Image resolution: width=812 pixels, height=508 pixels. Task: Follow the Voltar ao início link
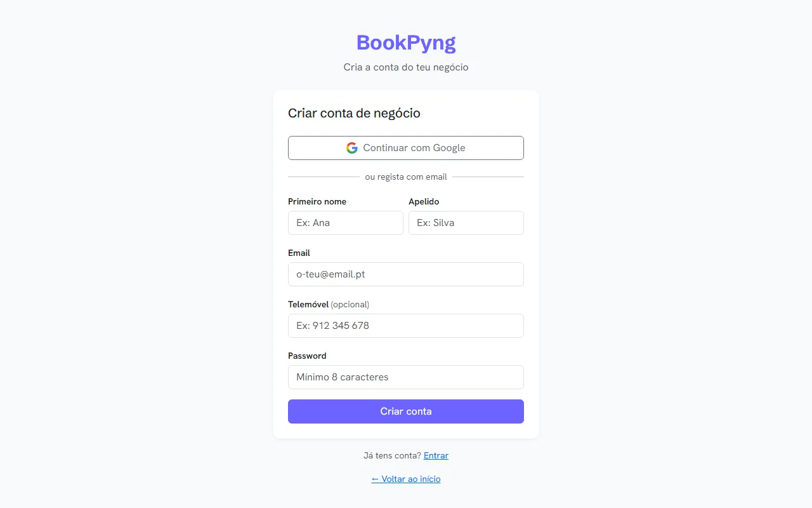coord(406,479)
